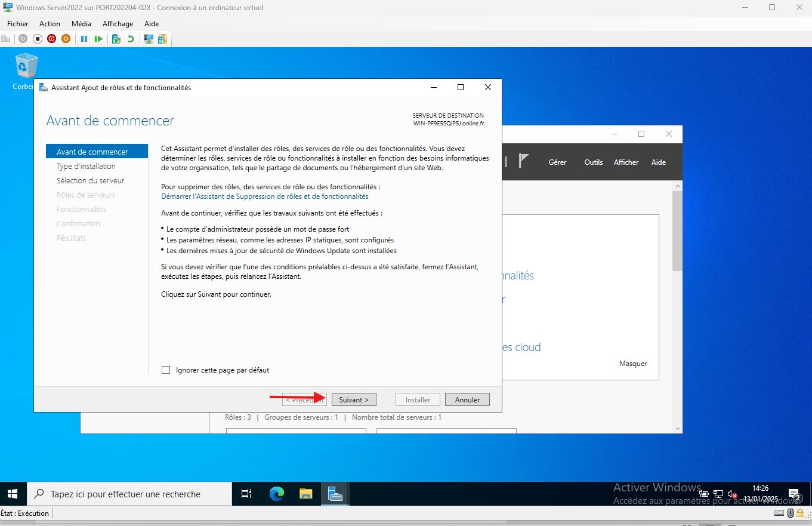Open the Windows Start menu
Viewport: 812px width, 526px height.
pos(13,494)
